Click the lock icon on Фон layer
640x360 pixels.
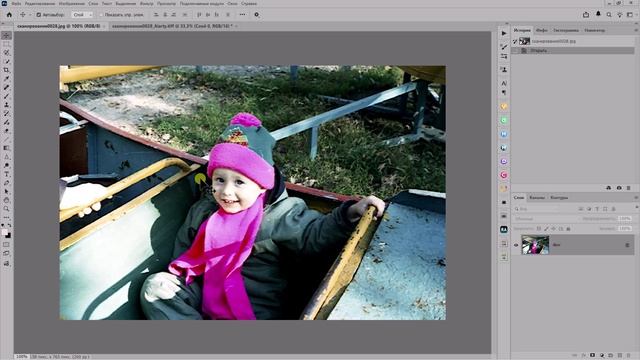(627, 245)
